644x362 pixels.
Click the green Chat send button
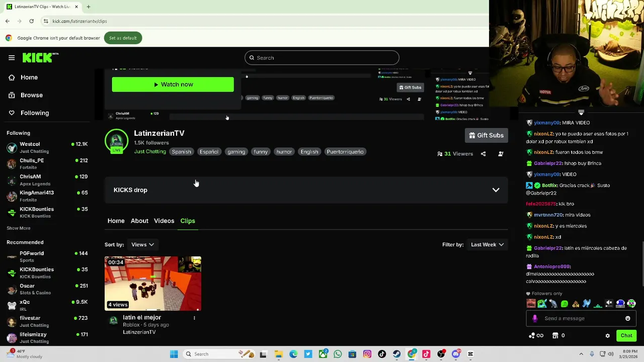click(626, 335)
